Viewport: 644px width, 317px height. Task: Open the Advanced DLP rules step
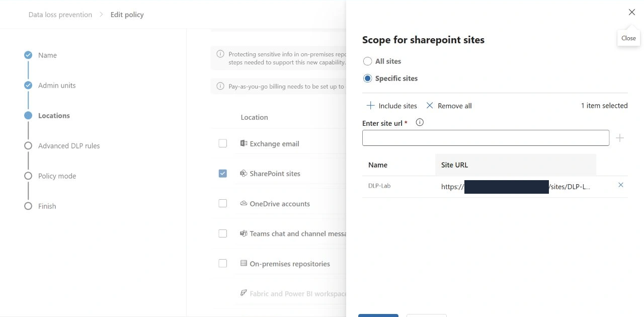pos(69,146)
